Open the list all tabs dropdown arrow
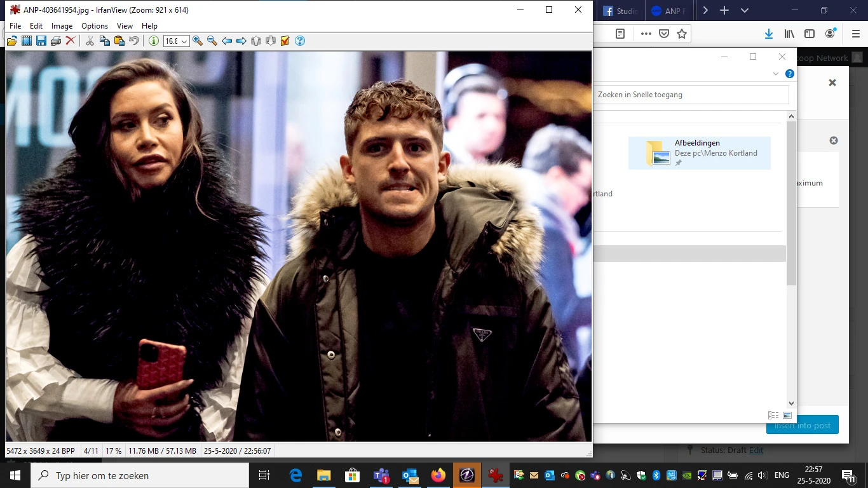Viewport: 868px width, 488px height. [745, 11]
